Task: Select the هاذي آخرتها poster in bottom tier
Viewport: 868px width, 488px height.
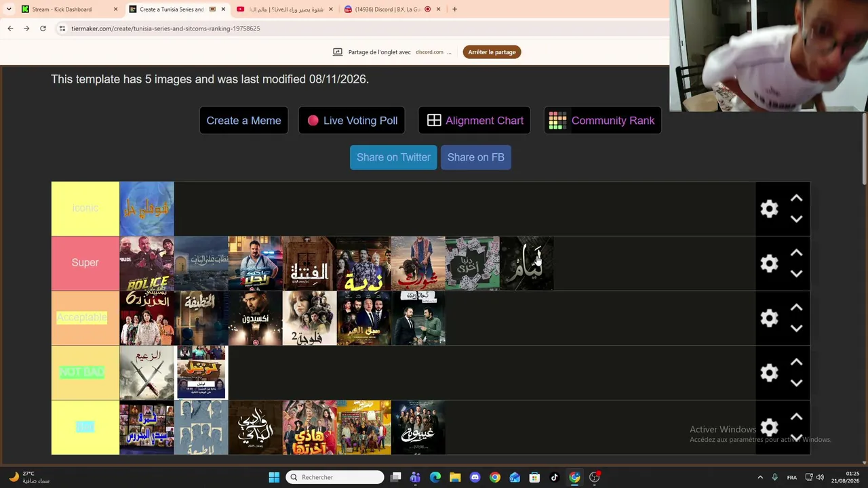Action: point(309,427)
